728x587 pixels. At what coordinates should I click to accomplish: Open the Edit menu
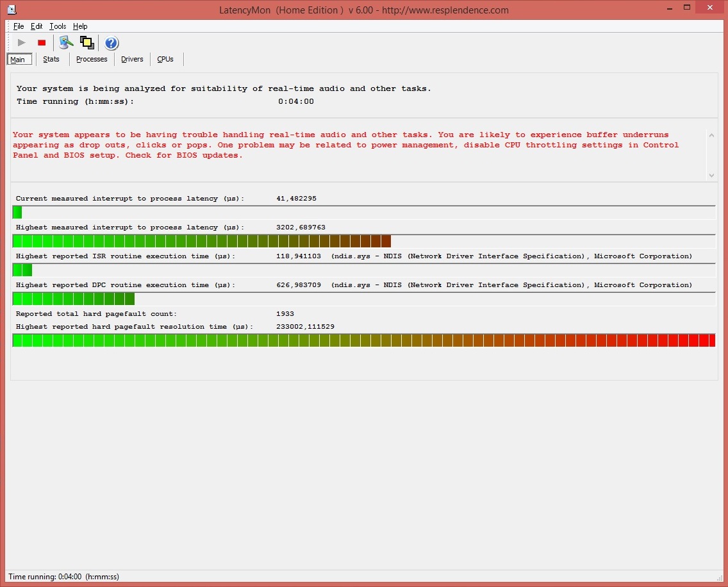pyautogui.click(x=37, y=26)
